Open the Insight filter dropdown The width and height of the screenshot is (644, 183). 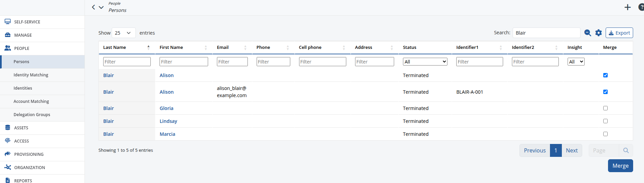(x=576, y=62)
